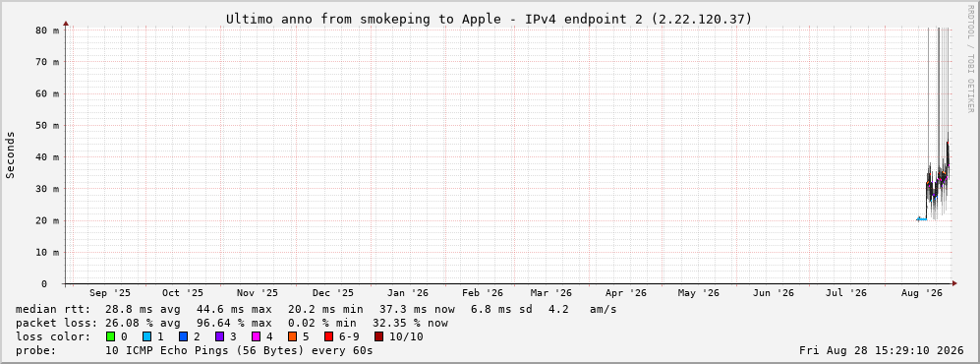Click the orange loss color 5 swatch
The height and width of the screenshot is (364, 980).
coord(293,336)
